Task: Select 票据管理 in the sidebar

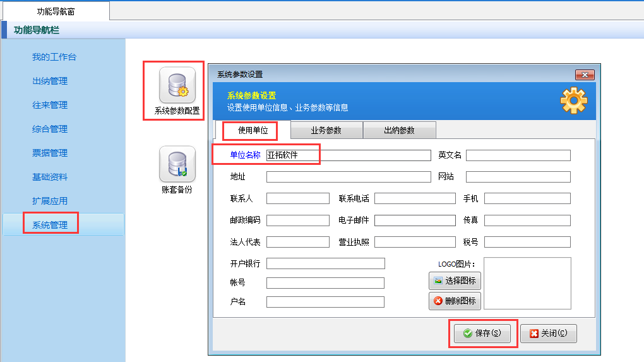Action: click(50, 153)
